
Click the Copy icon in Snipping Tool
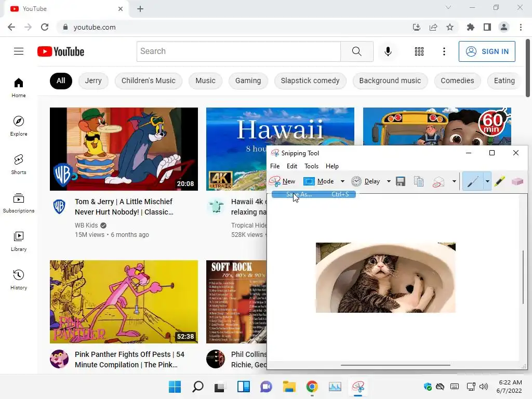[x=419, y=181]
